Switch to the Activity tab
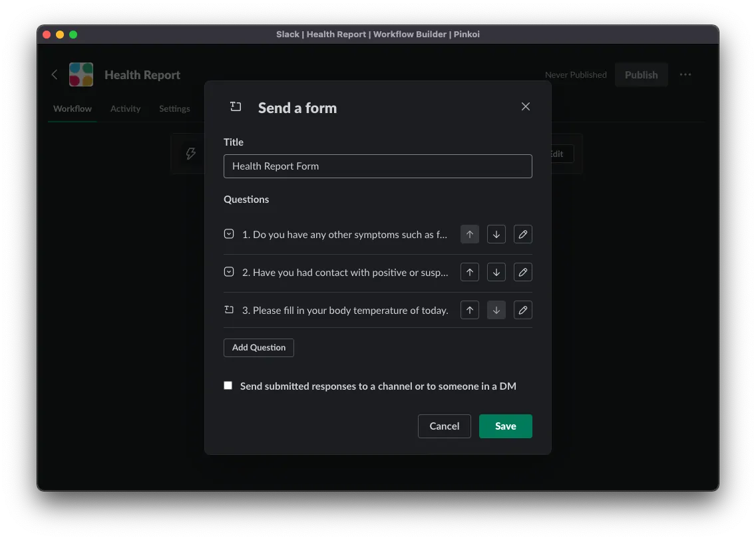 click(x=125, y=108)
